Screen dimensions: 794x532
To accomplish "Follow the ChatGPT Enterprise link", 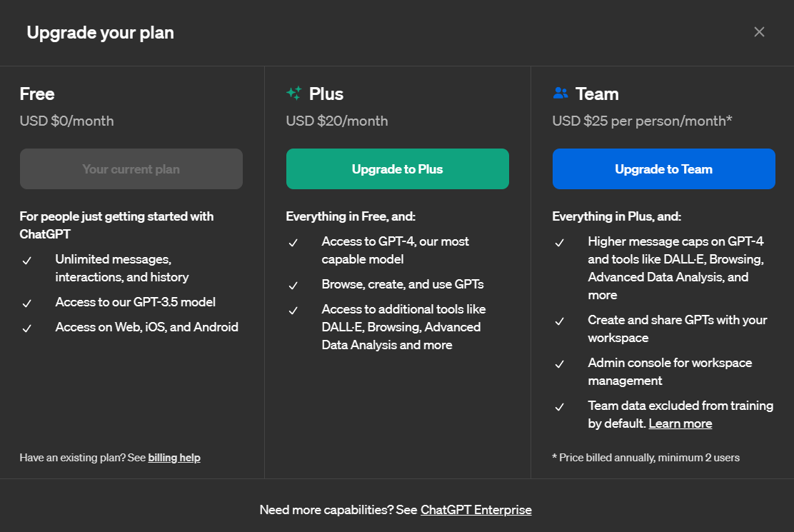I will click(x=476, y=510).
